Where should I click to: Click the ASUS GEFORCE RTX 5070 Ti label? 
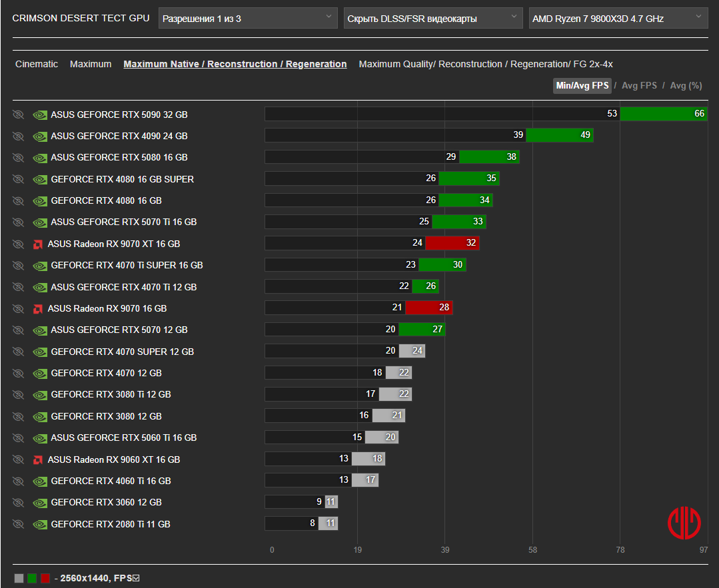click(x=124, y=222)
